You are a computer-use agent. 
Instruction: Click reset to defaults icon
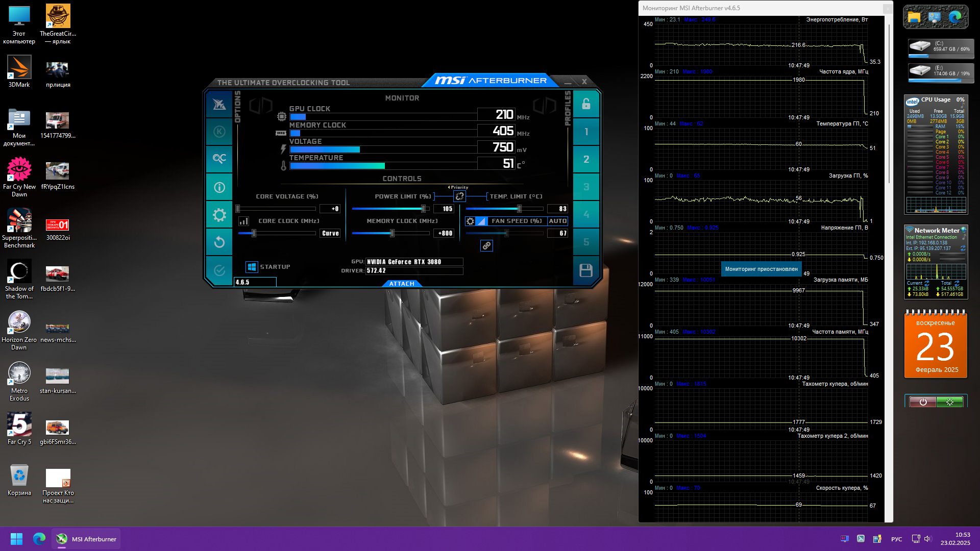click(219, 242)
